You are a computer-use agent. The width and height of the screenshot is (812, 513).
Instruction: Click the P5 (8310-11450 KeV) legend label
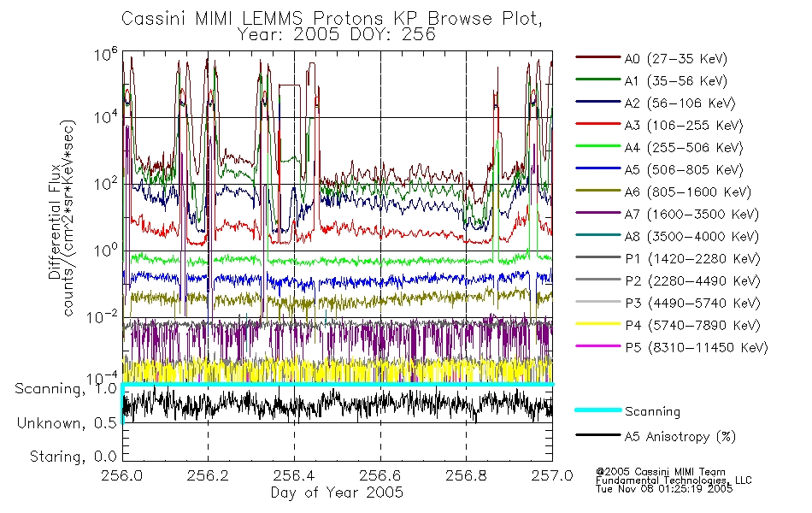pos(697,347)
